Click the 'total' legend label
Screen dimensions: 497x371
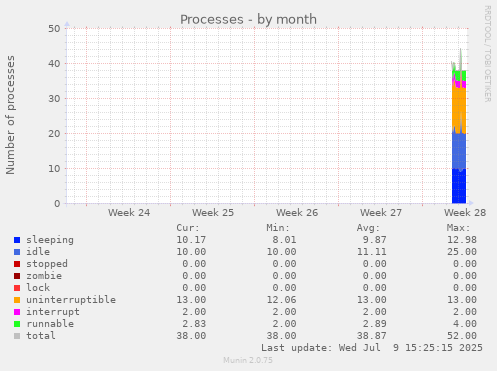coord(41,336)
